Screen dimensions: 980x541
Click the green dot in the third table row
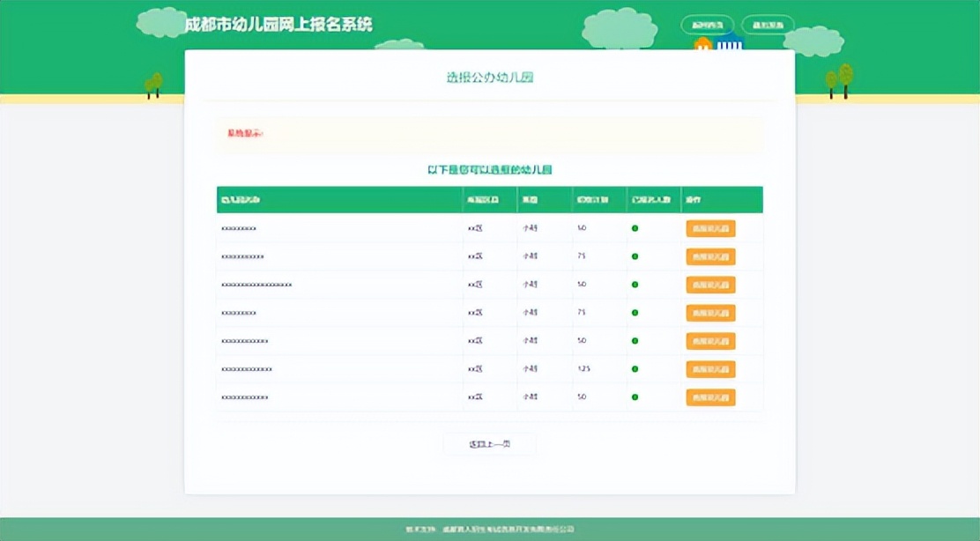(x=636, y=285)
